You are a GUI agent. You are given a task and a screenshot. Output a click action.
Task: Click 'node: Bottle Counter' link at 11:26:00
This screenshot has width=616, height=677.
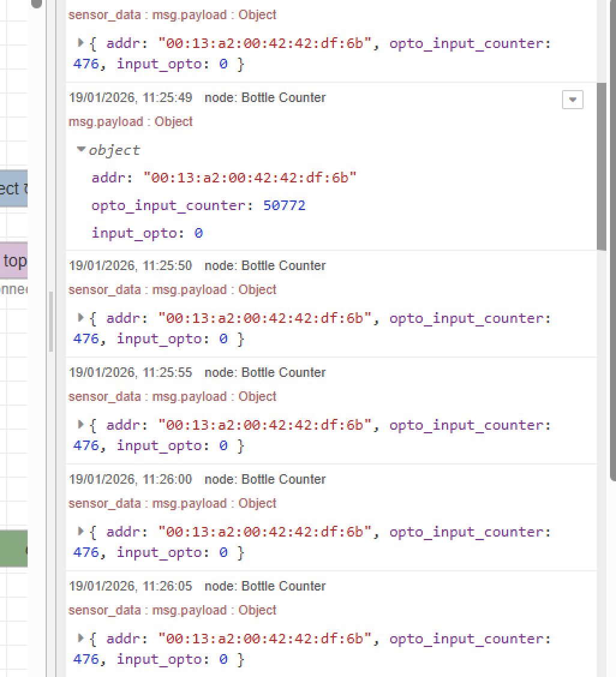265,480
